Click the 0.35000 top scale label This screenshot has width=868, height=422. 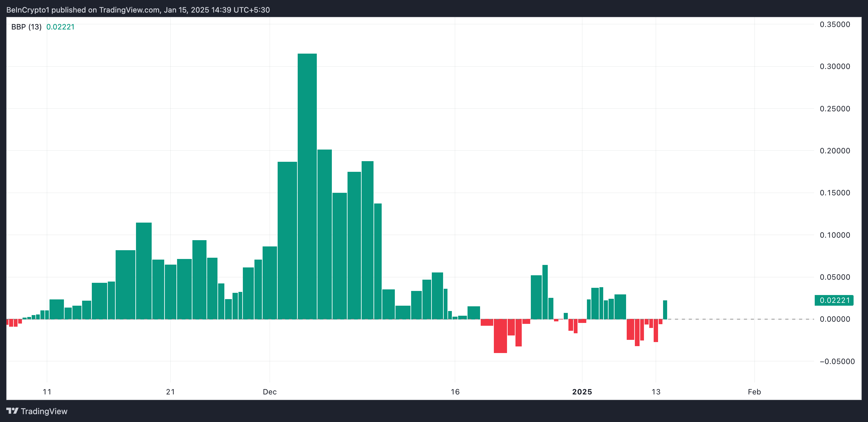[x=835, y=24]
